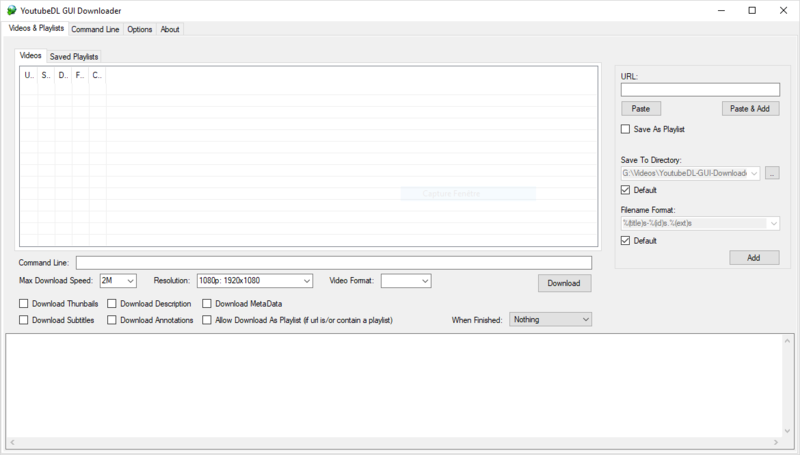Minimize the YoutubeDL GUI Downloader window
Image resolution: width=800 pixels, height=455 pixels.
point(721,10)
